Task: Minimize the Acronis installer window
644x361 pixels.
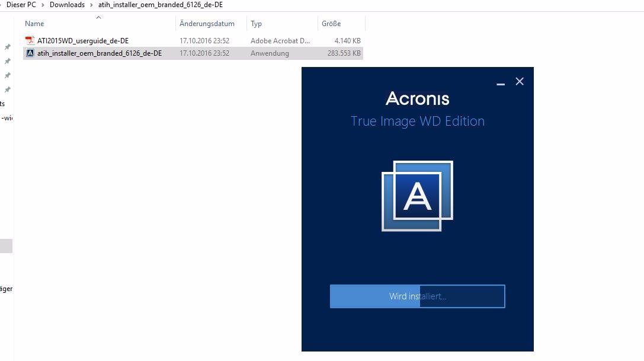Action: click(501, 82)
